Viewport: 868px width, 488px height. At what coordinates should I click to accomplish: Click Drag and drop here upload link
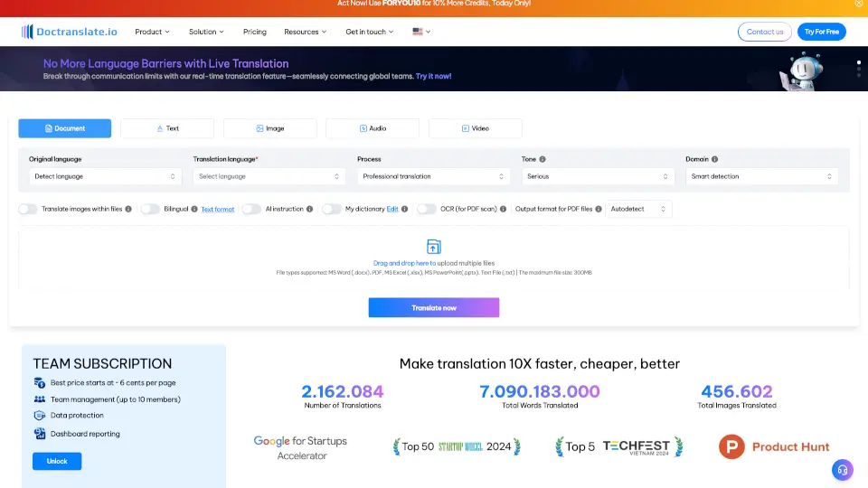pos(404,263)
